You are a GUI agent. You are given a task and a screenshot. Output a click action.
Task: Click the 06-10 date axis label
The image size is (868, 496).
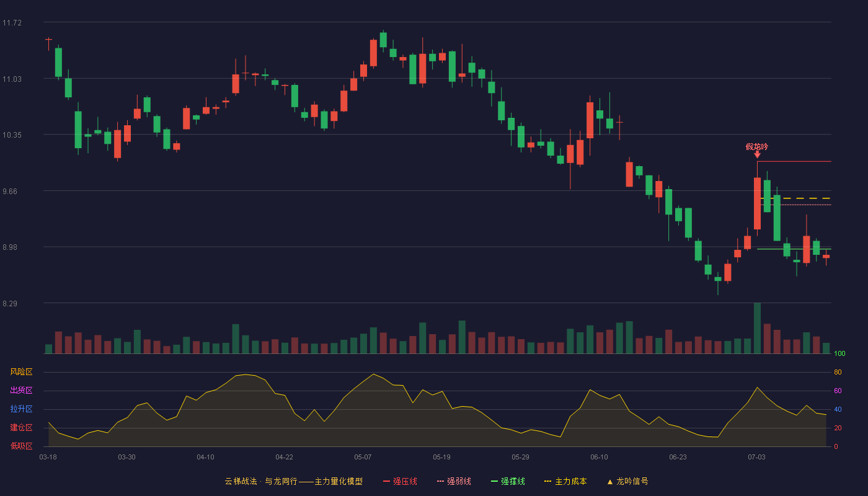(x=599, y=457)
